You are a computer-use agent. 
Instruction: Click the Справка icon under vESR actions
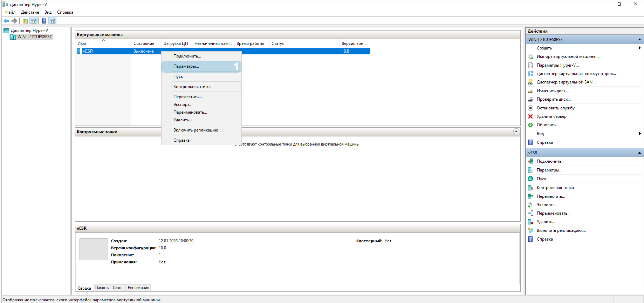tap(530, 239)
